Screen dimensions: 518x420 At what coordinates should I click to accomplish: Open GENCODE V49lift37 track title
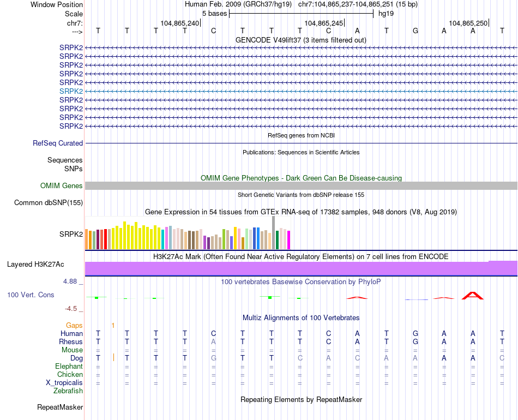[301, 40]
